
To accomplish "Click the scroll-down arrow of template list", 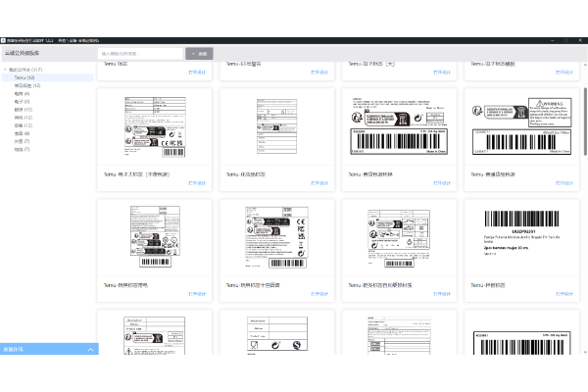I will (x=585, y=352).
